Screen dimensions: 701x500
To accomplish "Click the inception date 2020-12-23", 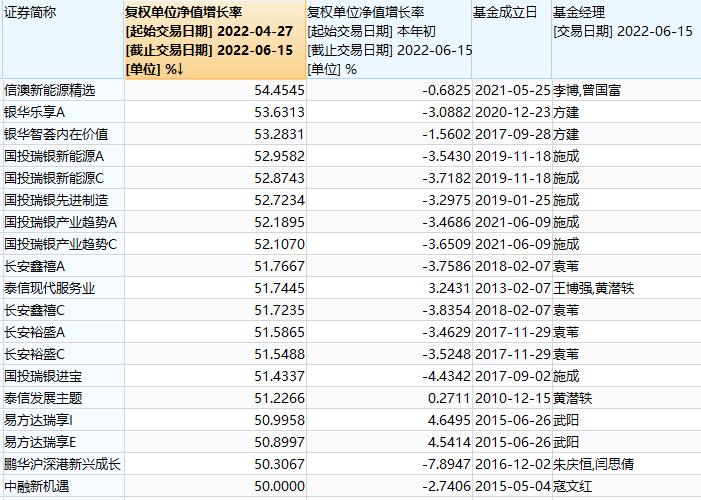I will pyautogui.click(x=513, y=112).
